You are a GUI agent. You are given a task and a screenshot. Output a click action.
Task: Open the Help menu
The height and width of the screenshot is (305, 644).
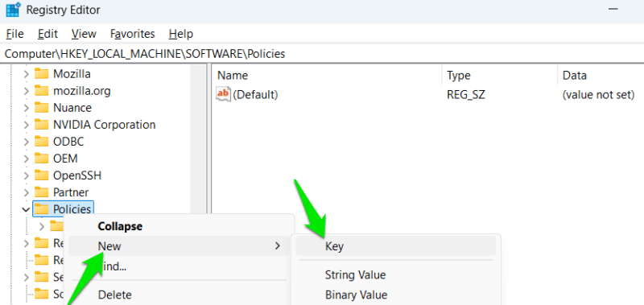coord(180,34)
